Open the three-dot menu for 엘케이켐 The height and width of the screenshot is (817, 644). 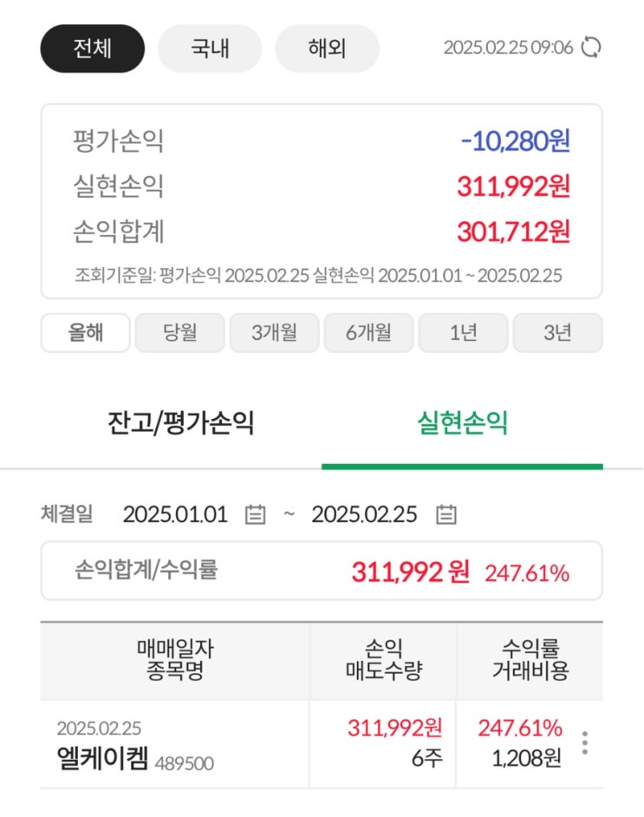tap(585, 743)
